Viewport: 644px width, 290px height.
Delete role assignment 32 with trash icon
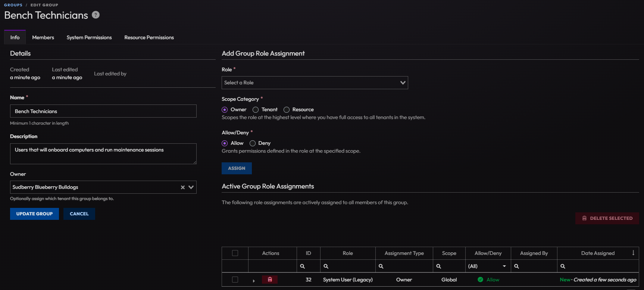pos(270,280)
